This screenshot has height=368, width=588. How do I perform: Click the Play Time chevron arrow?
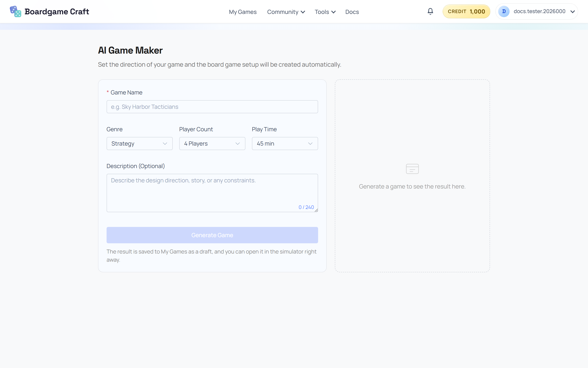[310, 144]
